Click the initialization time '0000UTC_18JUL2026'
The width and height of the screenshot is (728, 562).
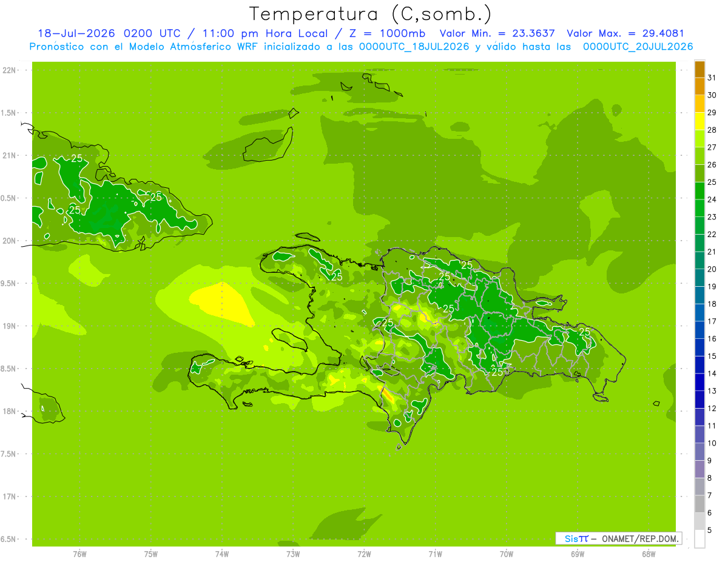[x=414, y=47]
